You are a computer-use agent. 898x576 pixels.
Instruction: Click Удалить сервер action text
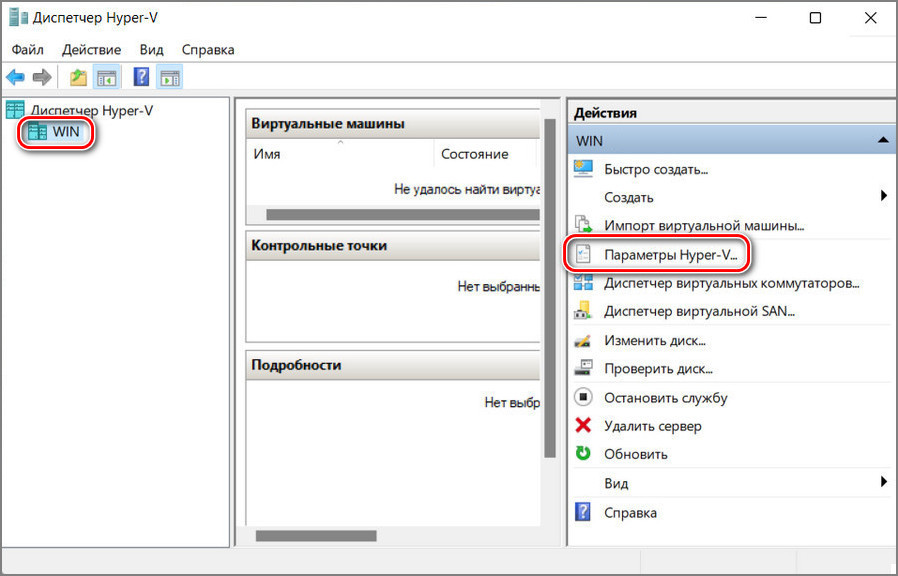pyautogui.click(x=653, y=426)
